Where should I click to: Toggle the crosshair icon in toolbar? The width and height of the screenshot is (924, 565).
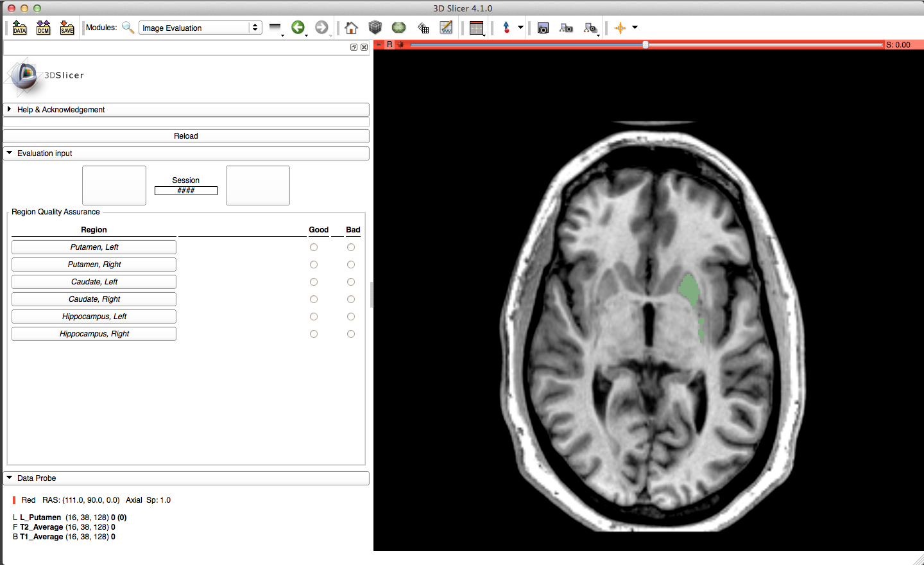[x=620, y=28]
